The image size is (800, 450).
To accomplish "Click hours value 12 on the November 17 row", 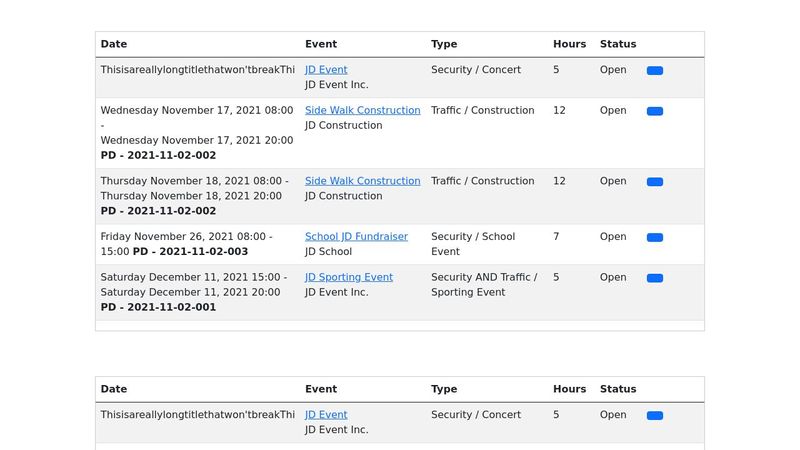I will [x=559, y=110].
